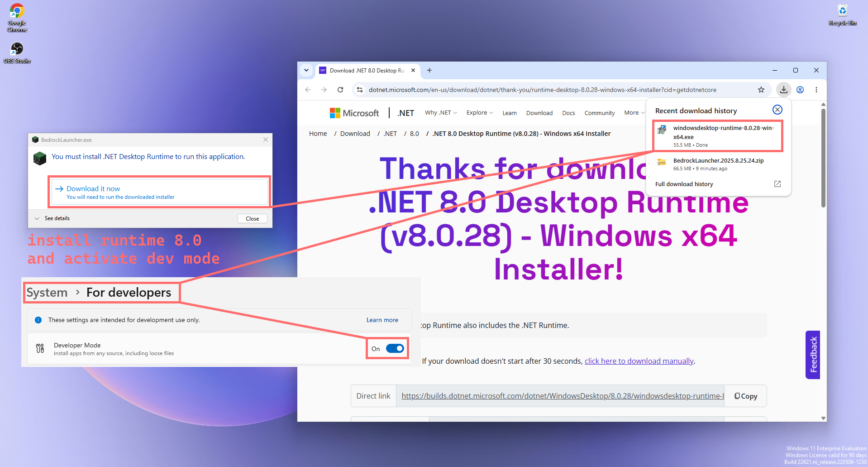Open the Download nav item

[539, 113]
